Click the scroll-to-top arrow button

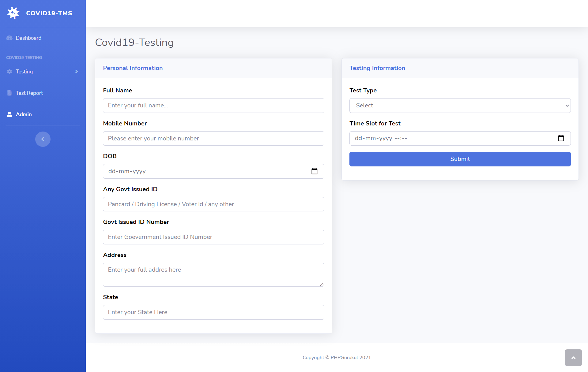click(573, 358)
